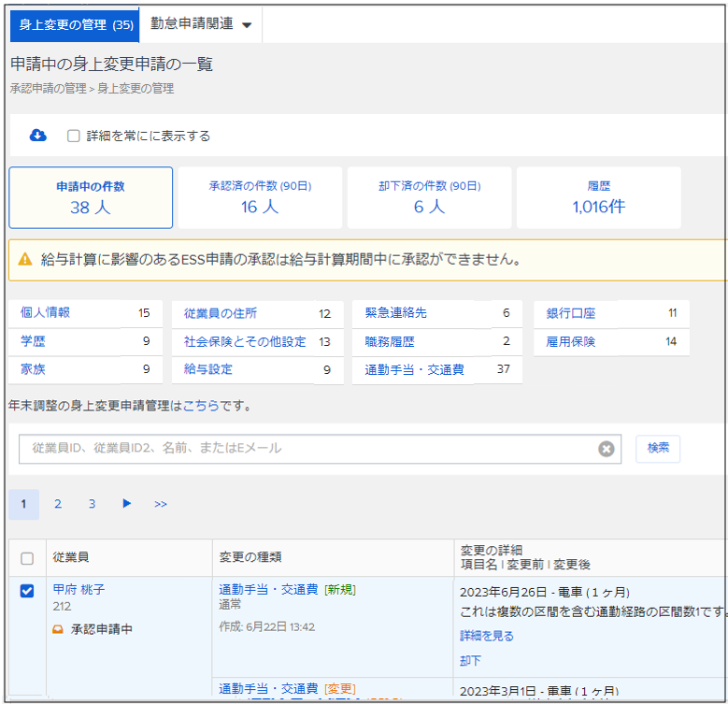Click the orange inbox icon beside 承認申請中
The height and width of the screenshot is (704, 728).
click(58, 629)
